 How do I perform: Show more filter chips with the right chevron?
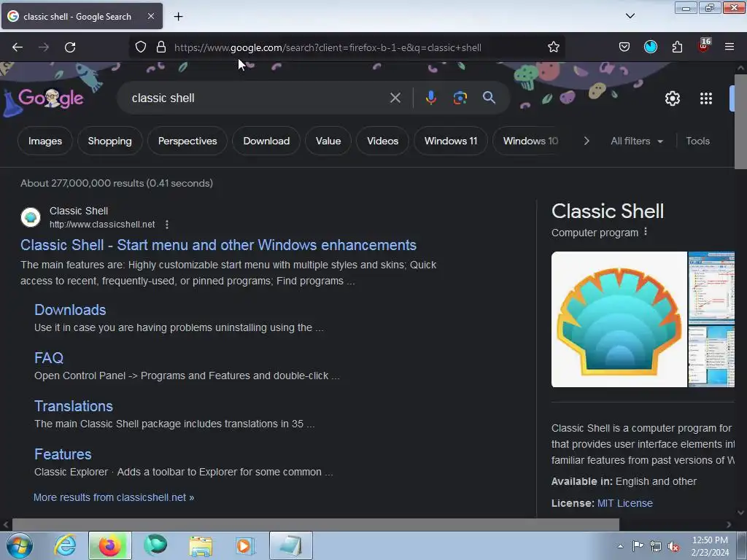click(x=587, y=141)
